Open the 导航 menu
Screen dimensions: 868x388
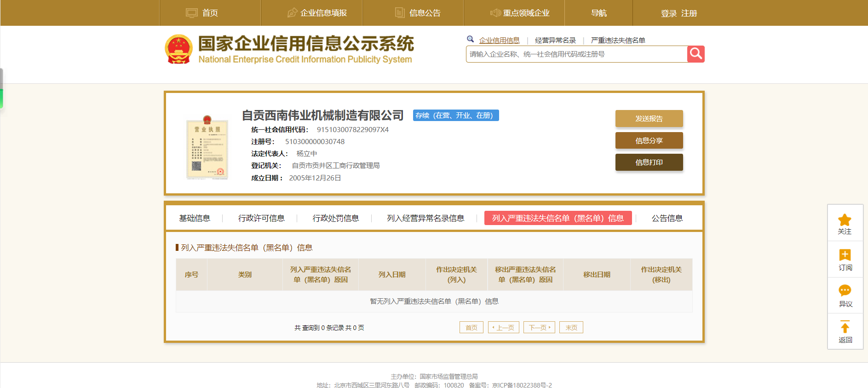(598, 13)
